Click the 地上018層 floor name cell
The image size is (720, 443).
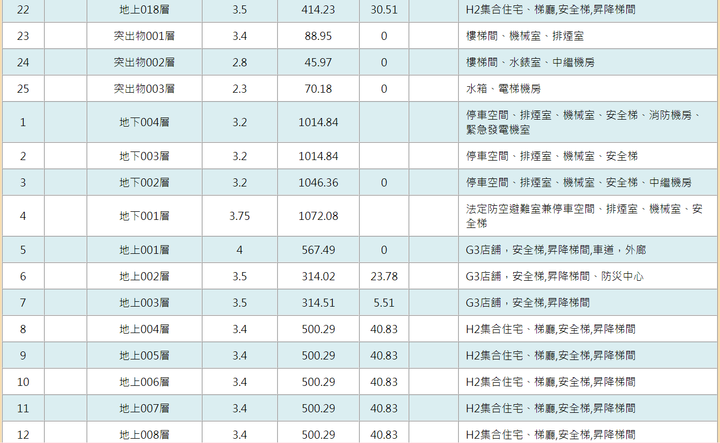144,10
